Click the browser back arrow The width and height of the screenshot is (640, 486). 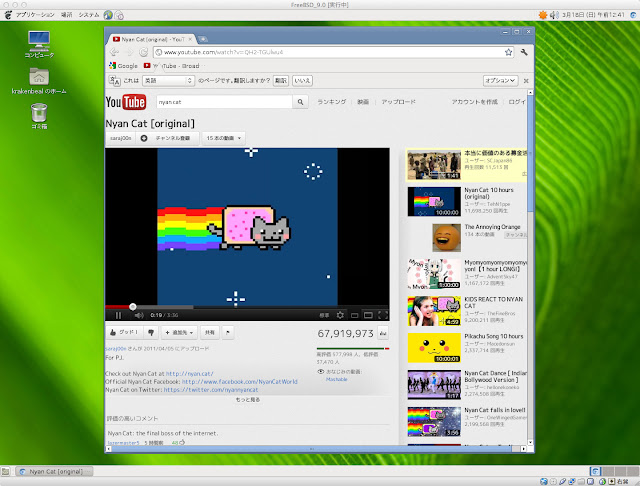(115, 52)
